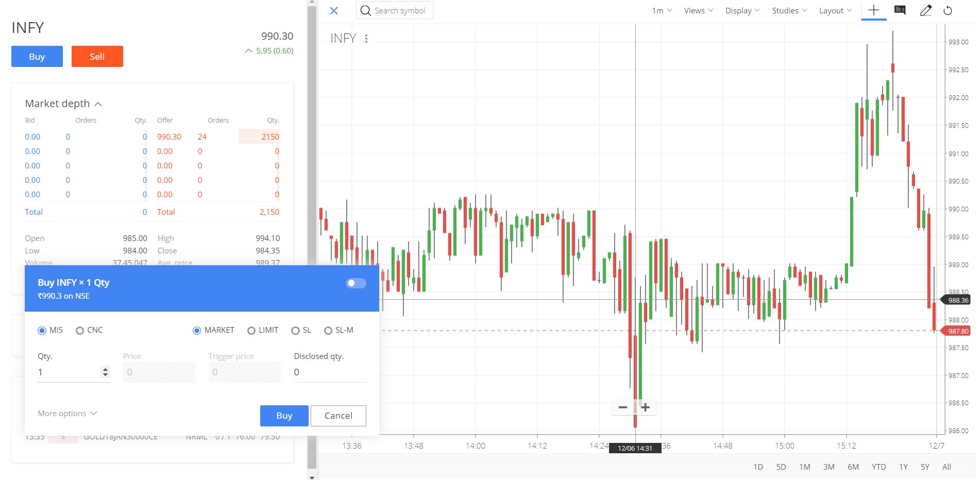Select the 3M chart range
The image size is (980, 480).
click(x=829, y=467)
